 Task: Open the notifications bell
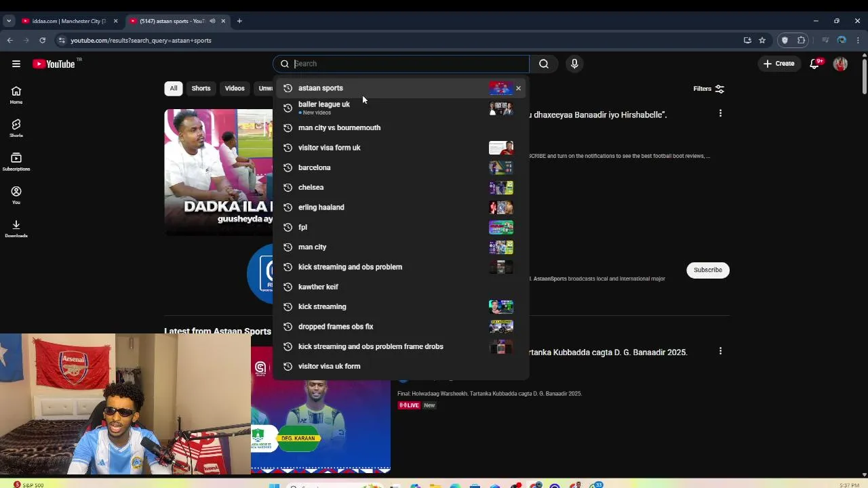tap(815, 64)
